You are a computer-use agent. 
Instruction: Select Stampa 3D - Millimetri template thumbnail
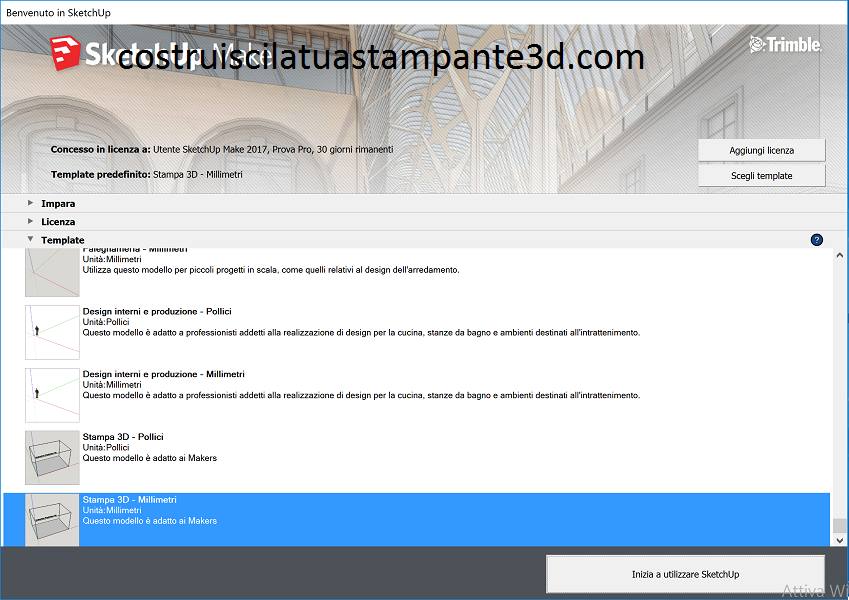click(52, 520)
